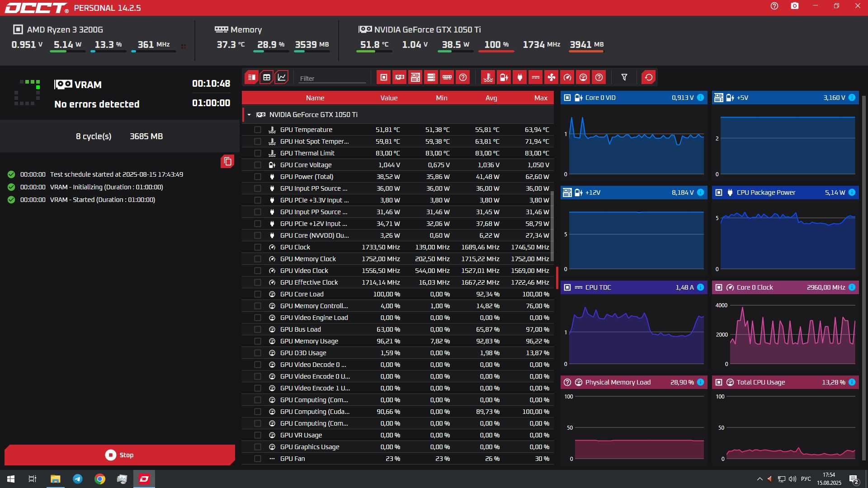This screenshot has width=868, height=488.
Task: Check the GPU Clock row checkbox
Action: tap(258, 247)
